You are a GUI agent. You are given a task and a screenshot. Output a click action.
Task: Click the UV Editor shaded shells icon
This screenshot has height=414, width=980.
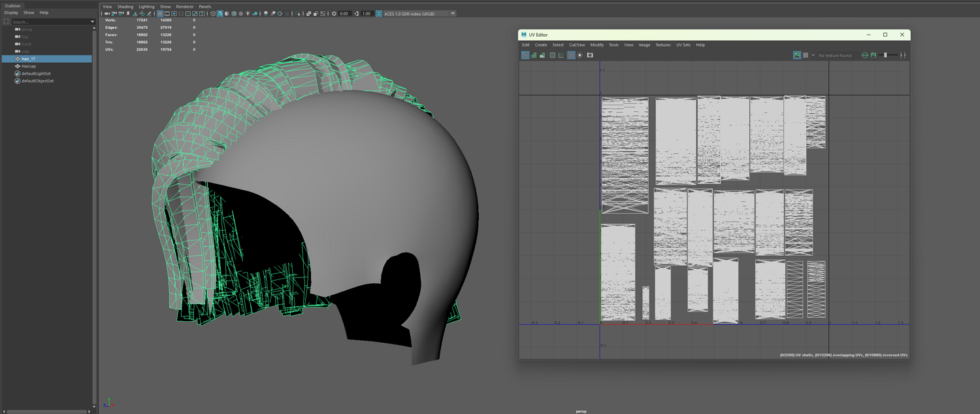point(534,56)
